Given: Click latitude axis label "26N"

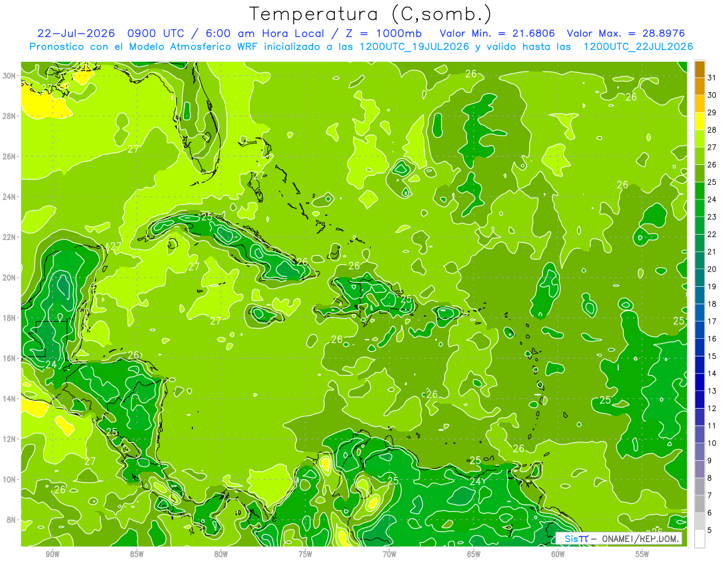Looking at the screenshot, I should [10, 156].
